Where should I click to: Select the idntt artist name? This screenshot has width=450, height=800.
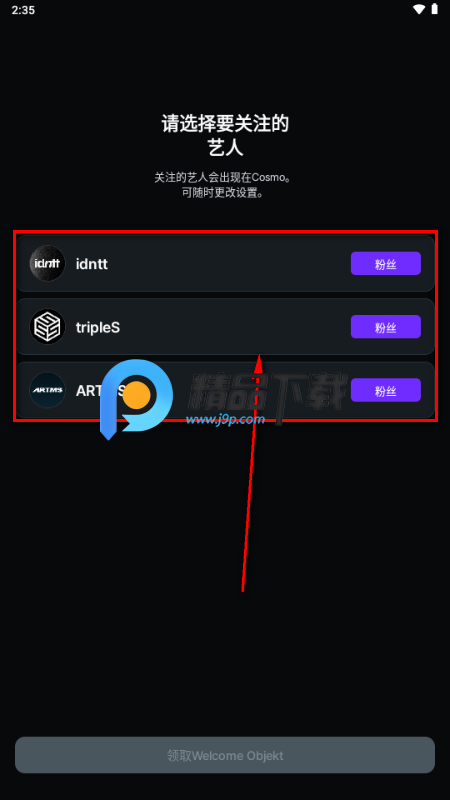(x=92, y=264)
